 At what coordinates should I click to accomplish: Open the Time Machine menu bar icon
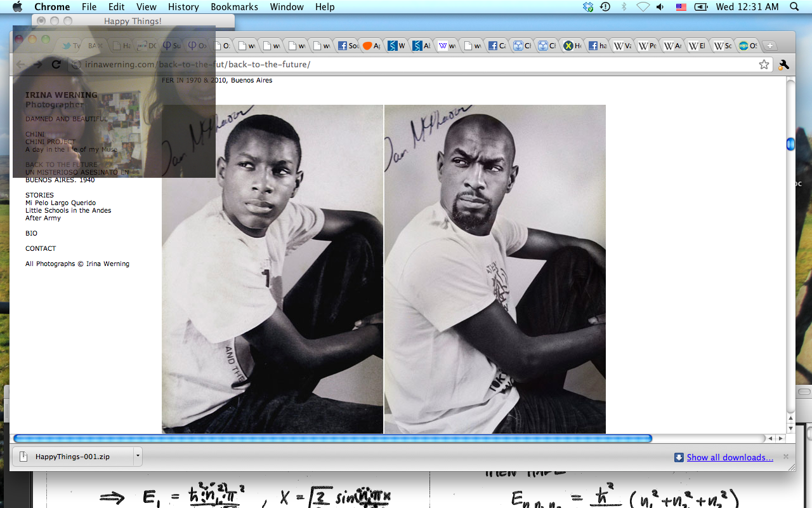tap(605, 7)
